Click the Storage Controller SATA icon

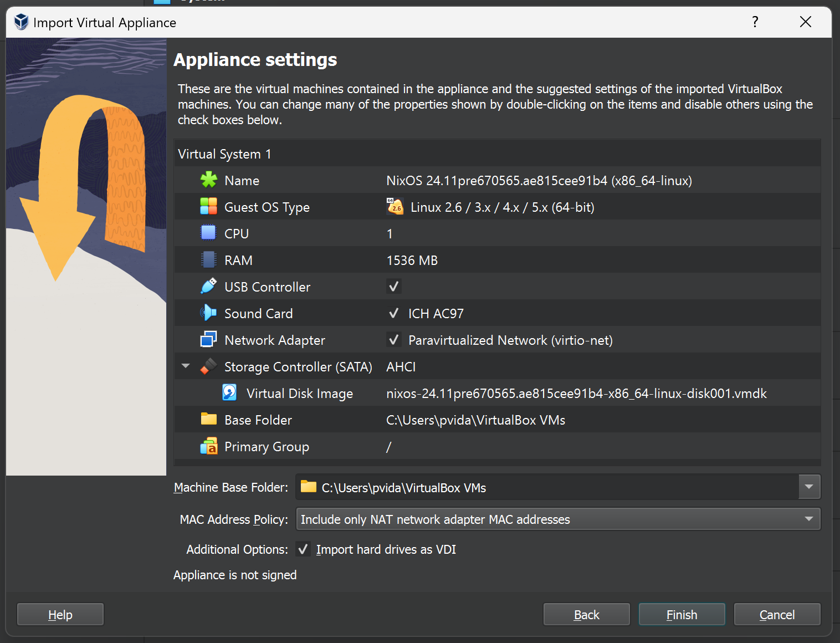[x=209, y=366]
